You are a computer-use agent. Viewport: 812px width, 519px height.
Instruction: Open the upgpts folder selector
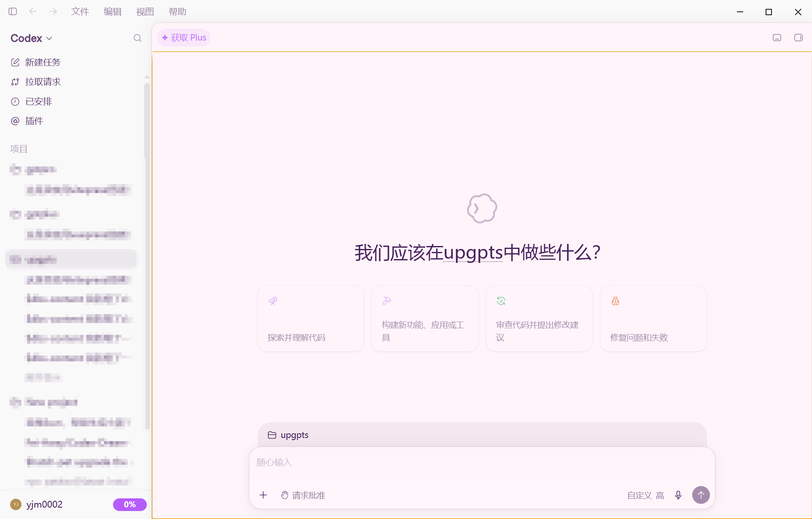coord(288,435)
